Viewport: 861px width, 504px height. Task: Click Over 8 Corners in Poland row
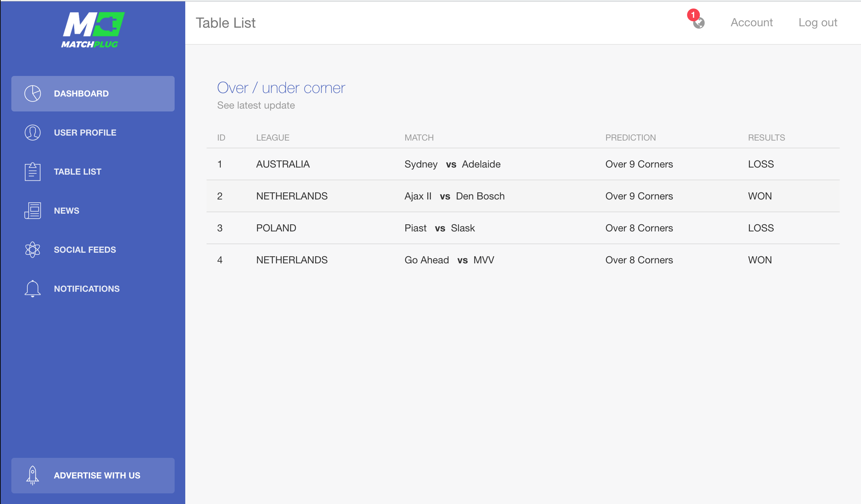639,228
